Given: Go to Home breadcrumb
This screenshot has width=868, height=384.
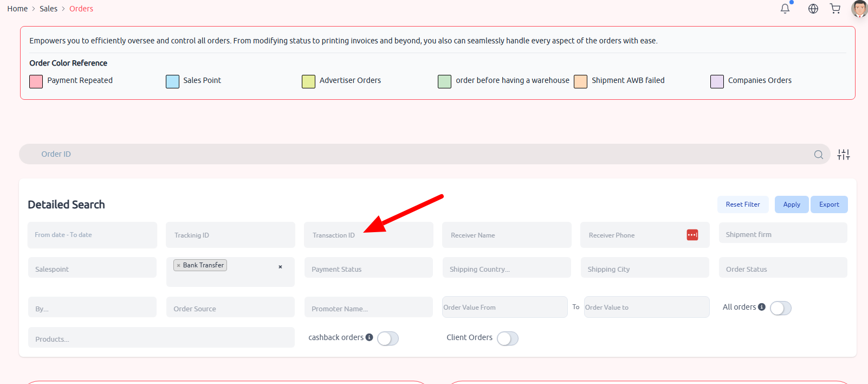Looking at the screenshot, I should (x=17, y=9).
